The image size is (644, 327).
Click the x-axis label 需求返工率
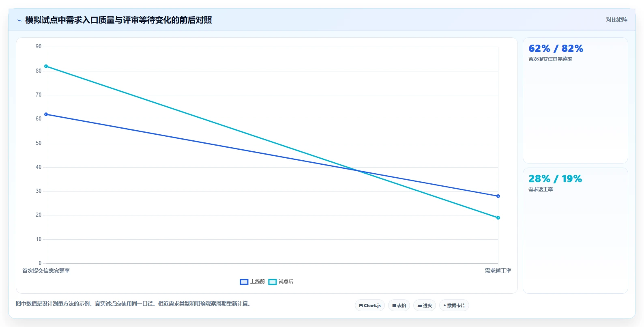click(x=498, y=271)
